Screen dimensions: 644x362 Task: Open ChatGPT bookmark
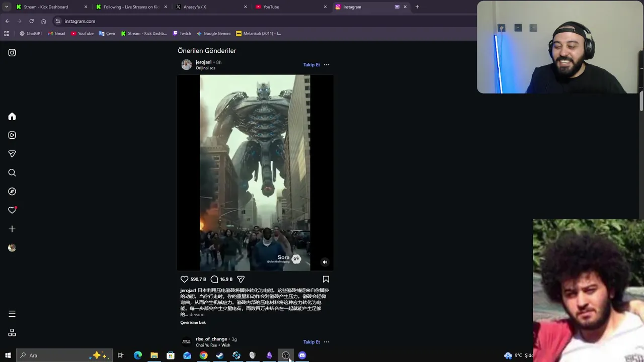click(31, 34)
